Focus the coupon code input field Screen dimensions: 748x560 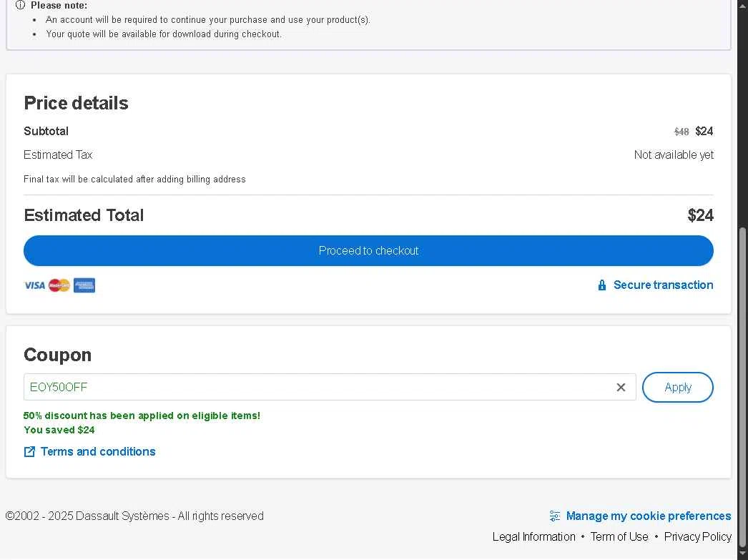point(330,387)
